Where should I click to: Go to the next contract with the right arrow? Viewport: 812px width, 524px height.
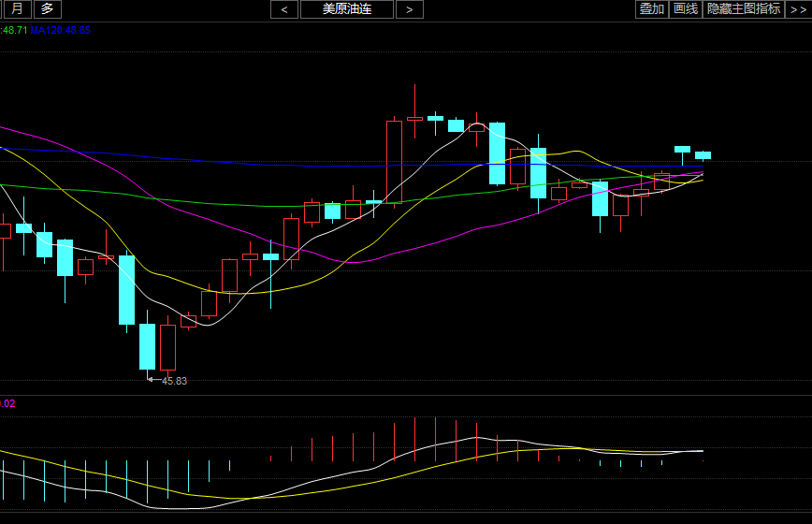point(409,9)
